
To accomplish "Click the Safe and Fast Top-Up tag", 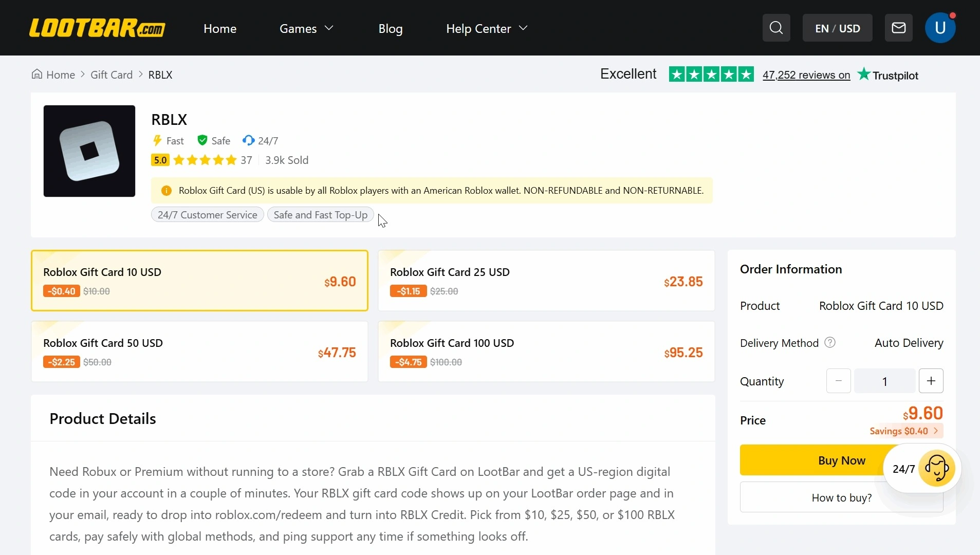I will click(x=321, y=215).
